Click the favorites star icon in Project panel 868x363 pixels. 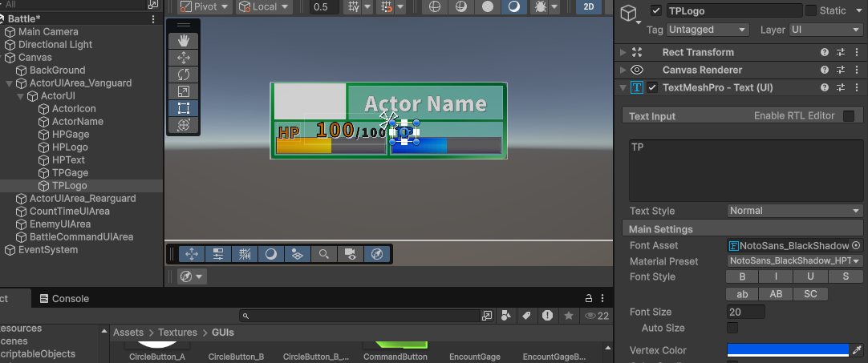click(x=569, y=316)
